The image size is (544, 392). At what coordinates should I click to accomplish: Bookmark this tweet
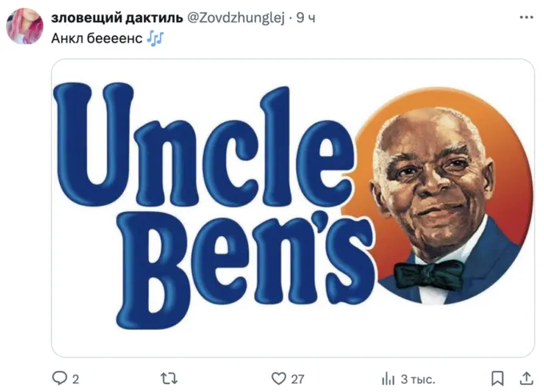point(497,378)
